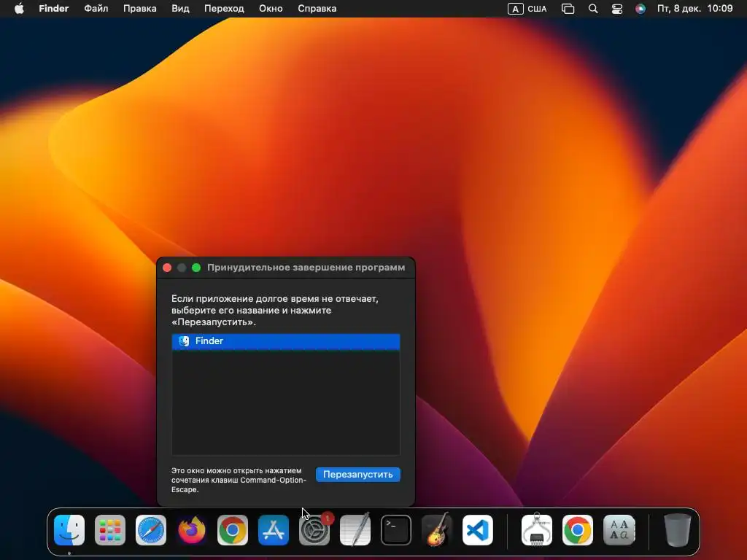This screenshot has height=560, width=747.
Task: Open System Settings with notification badge
Action: point(314,530)
